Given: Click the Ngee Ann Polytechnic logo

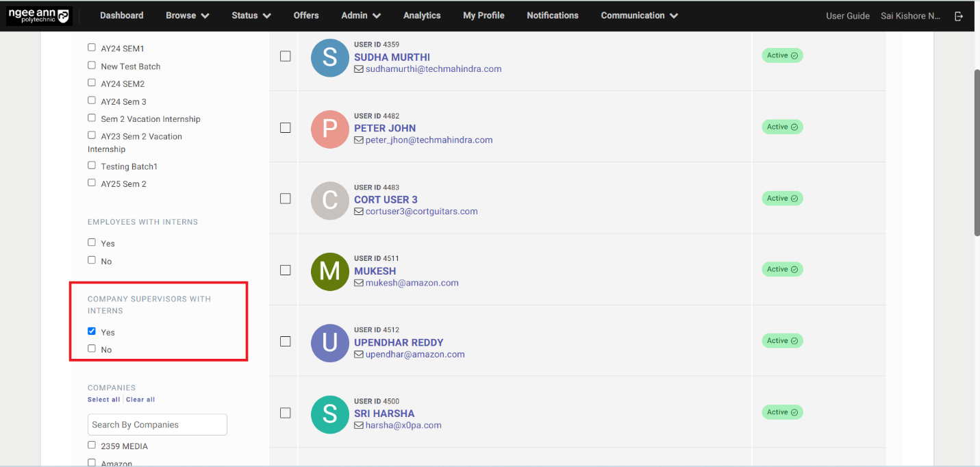Looking at the screenshot, I should pos(39,16).
